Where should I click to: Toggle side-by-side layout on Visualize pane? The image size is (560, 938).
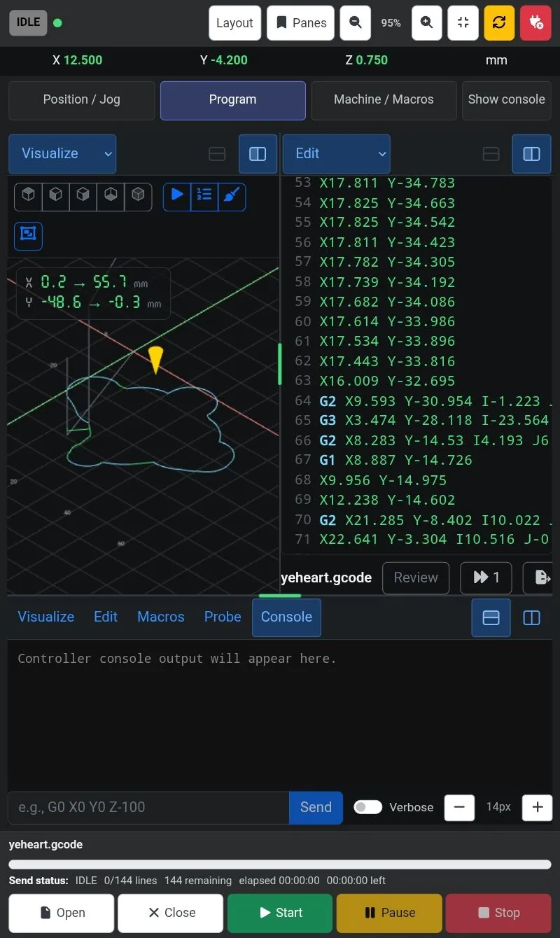[x=258, y=154]
